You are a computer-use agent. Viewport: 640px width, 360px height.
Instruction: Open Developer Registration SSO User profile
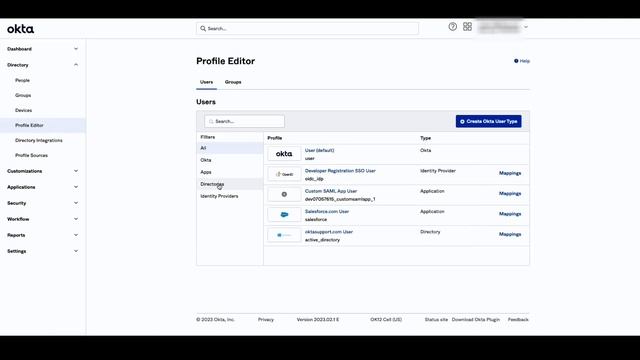pyautogui.click(x=340, y=171)
